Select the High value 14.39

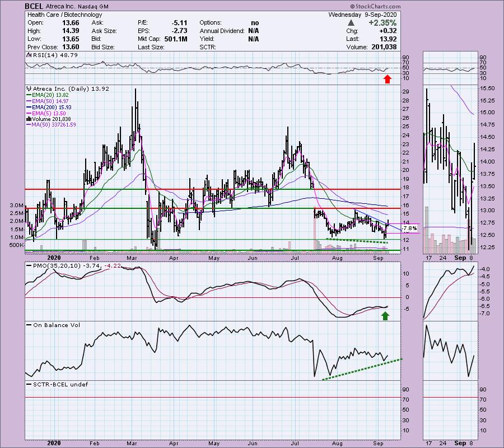coord(71,31)
